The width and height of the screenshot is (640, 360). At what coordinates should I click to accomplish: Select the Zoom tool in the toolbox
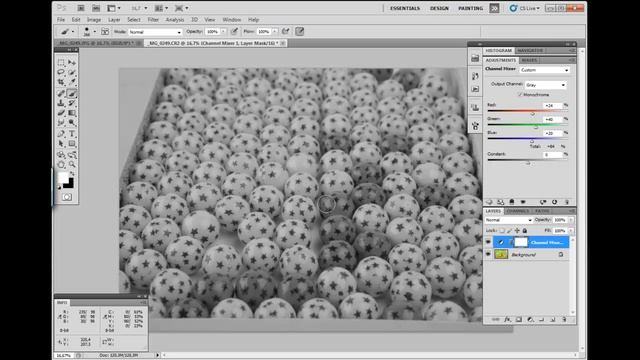click(x=72, y=164)
